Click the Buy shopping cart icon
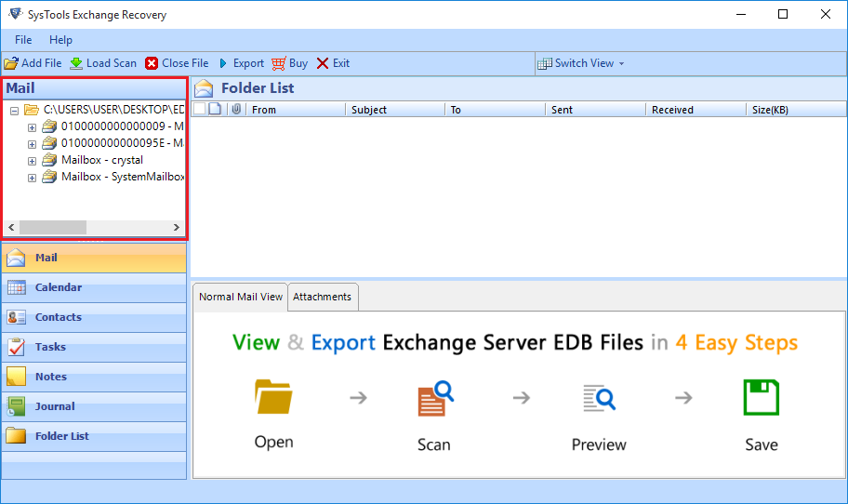 point(279,63)
